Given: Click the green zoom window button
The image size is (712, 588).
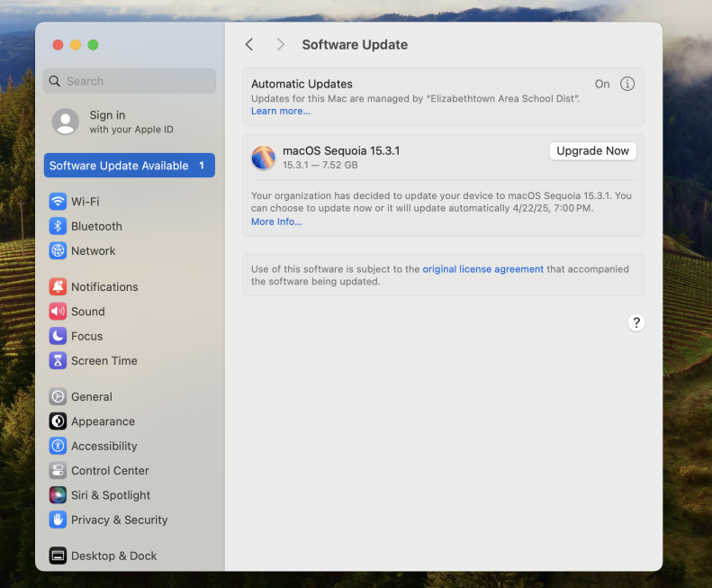Looking at the screenshot, I should (x=93, y=45).
